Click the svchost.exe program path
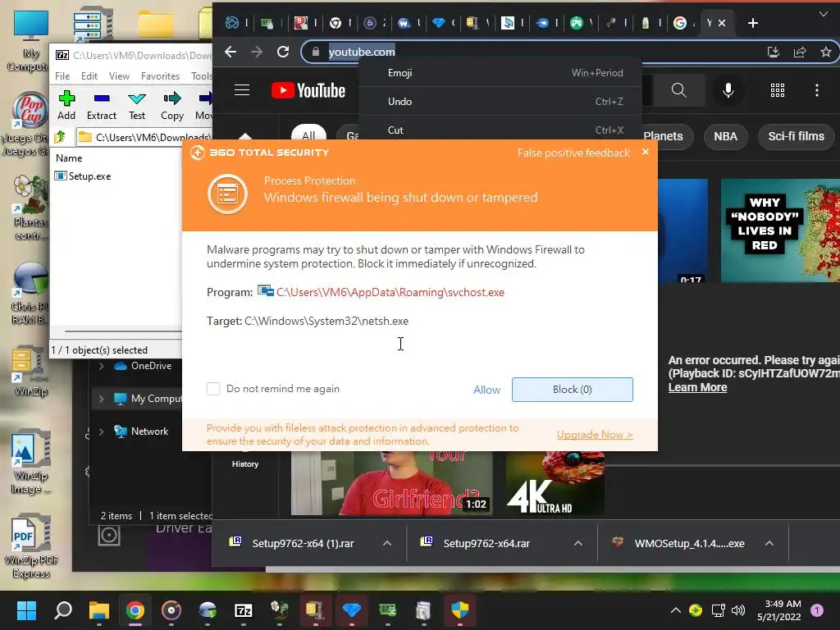The width and height of the screenshot is (840, 630). tap(390, 293)
